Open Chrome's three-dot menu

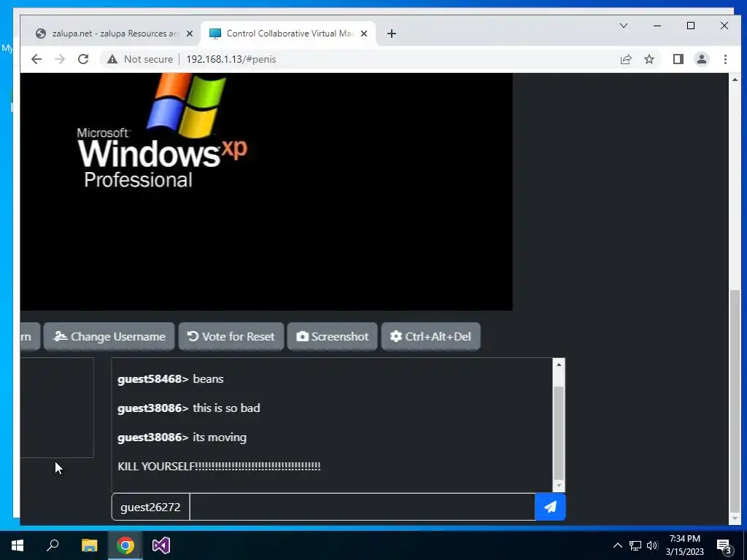[x=725, y=59]
